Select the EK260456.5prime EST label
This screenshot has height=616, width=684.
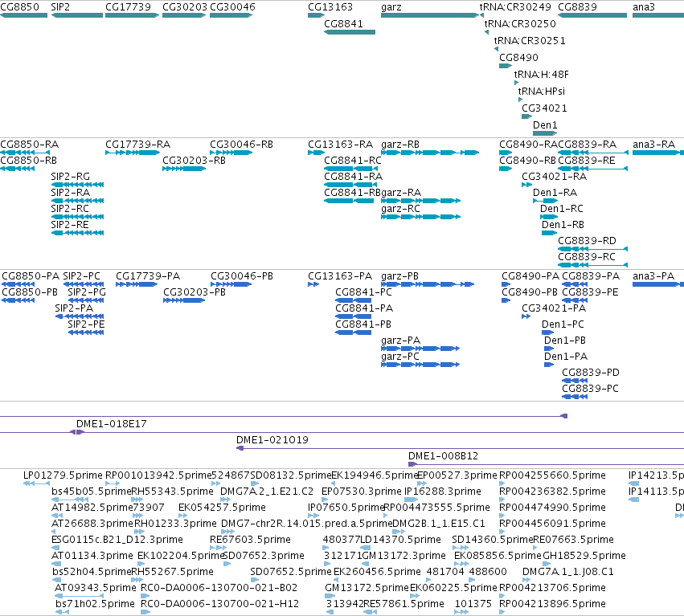pos(377,572)
